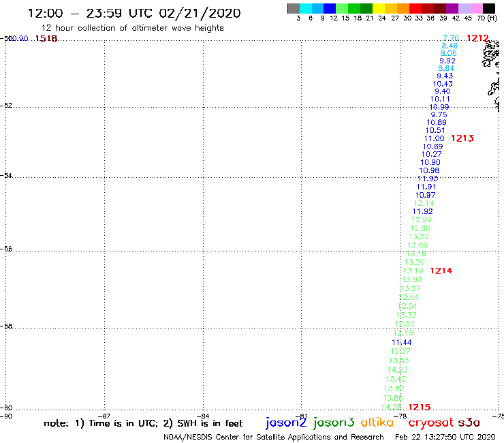This screenshot has height=443, width=504.
Task: Pick the black swatch ending the color bar
Action: point(488,8)
